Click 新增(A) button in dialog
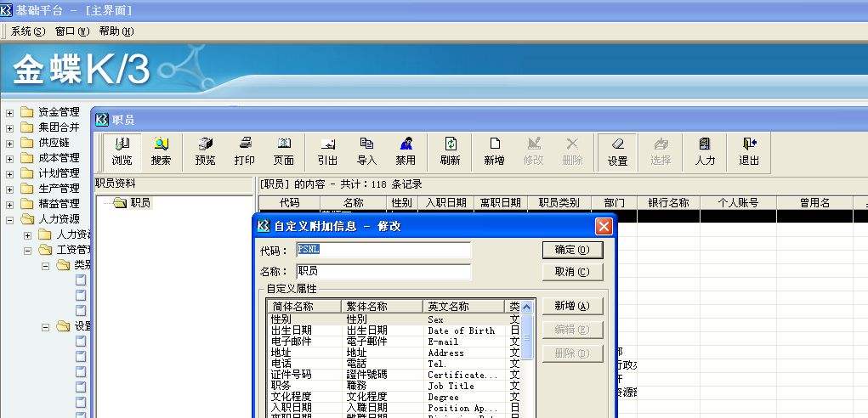 [572, 306]
